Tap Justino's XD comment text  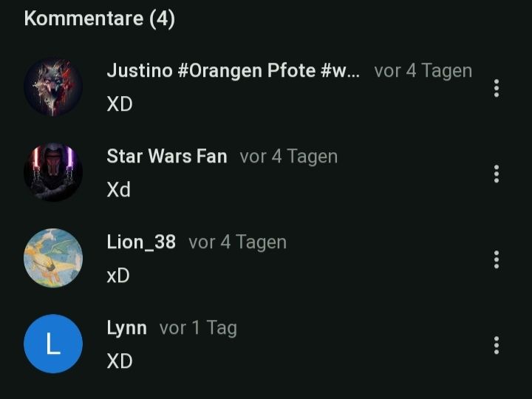point(120,104)
